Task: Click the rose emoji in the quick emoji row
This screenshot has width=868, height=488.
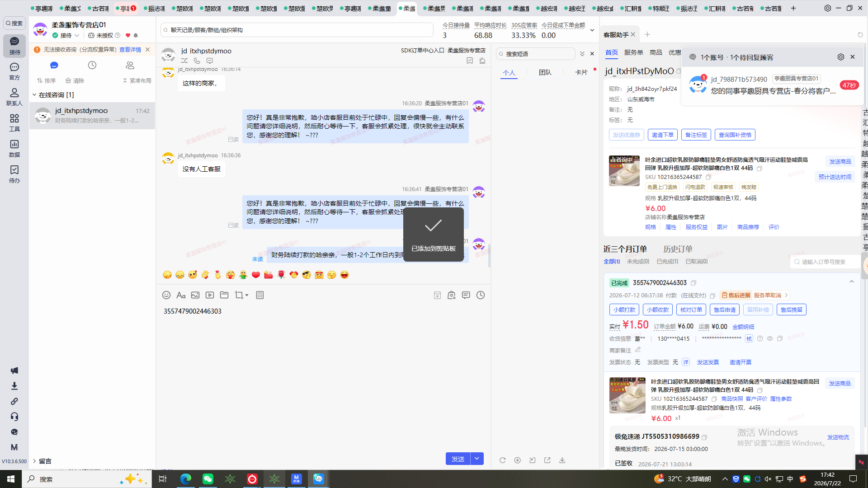Action: click(x=281, y=275)
